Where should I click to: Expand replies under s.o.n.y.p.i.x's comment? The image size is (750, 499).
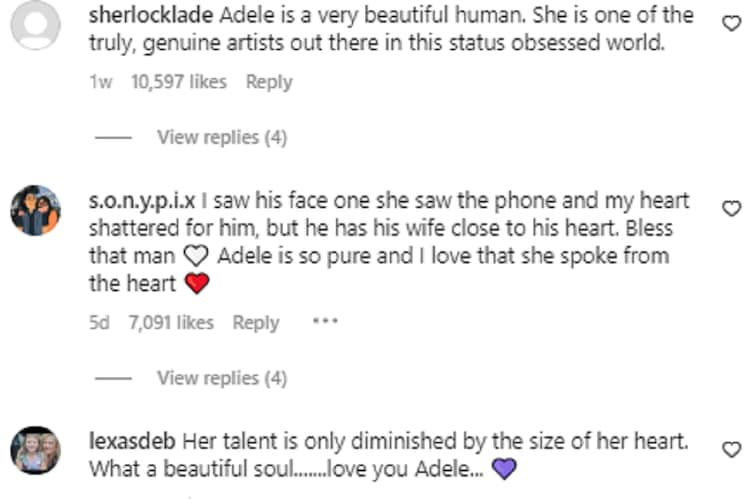tap(221, 377)
